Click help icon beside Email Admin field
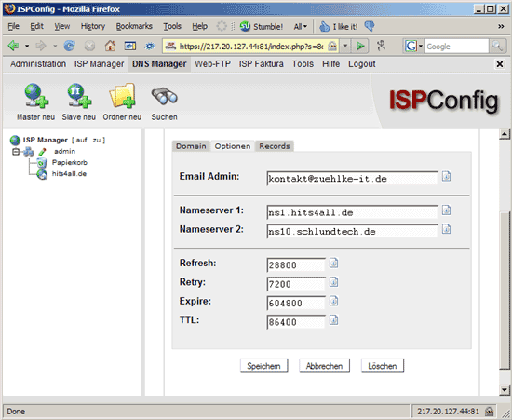 coord(446,176)
